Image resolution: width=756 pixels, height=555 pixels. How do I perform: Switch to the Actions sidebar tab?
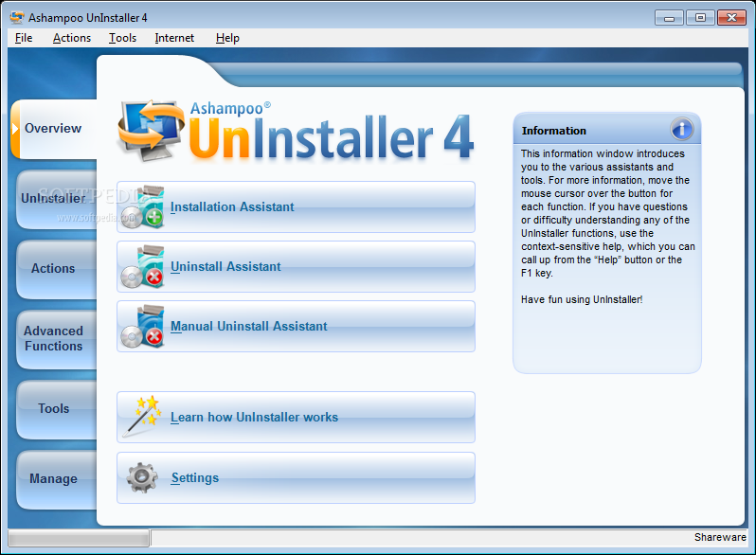(57, 269)
